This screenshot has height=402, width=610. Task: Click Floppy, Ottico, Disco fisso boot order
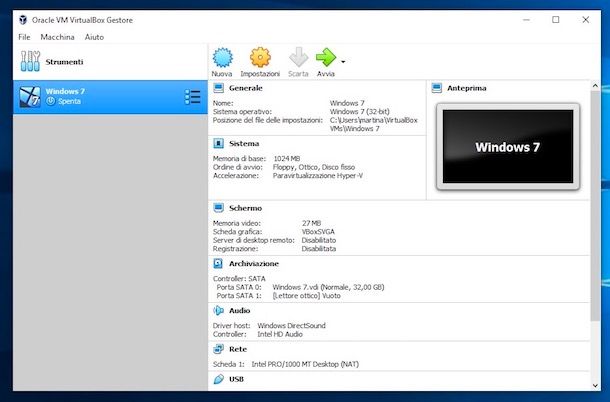pos(314,167)
